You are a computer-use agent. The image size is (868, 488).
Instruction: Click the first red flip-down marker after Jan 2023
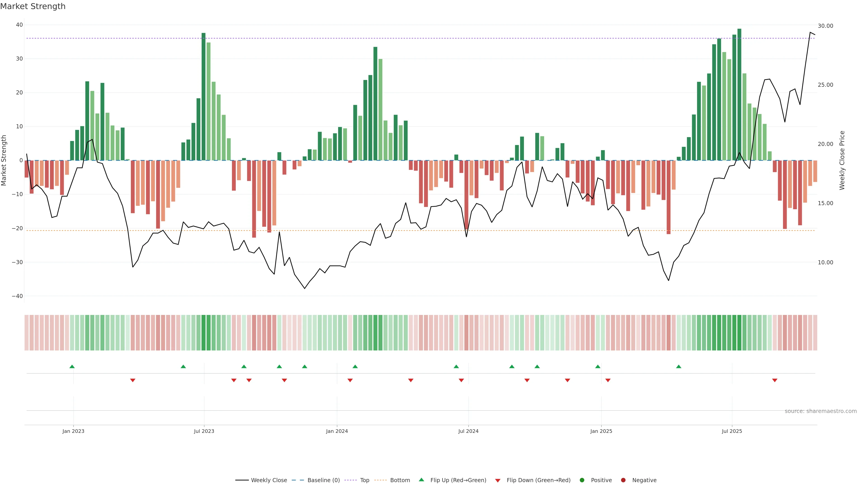[x=133, y=380]
